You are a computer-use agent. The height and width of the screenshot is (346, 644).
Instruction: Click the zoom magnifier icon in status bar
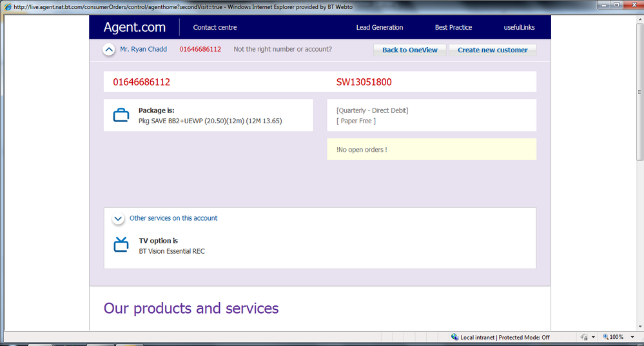tap(605, 337)
